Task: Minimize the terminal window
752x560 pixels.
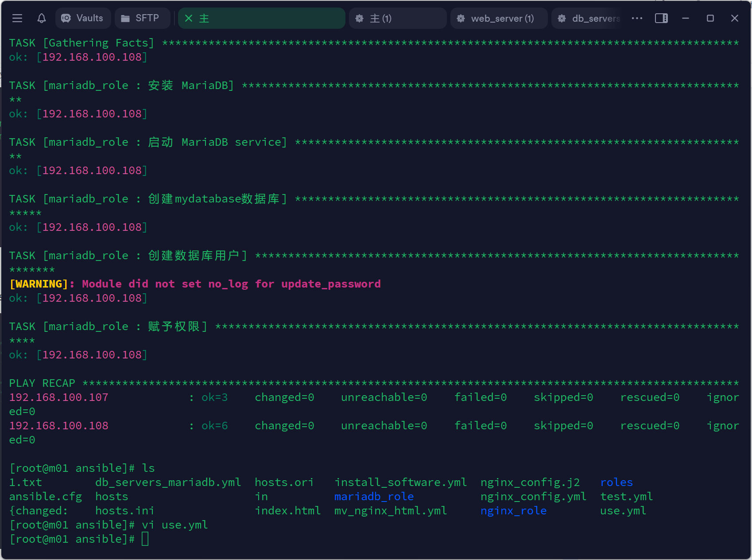Action: pos(686,18)
